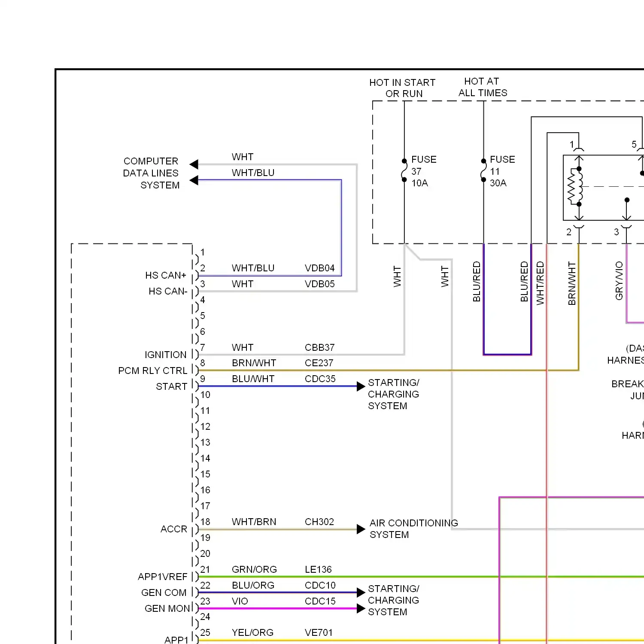Image resolution: width=644 pixels, height=644 pixels.
Task: Select circuit code CDC10
Action: coord(320,586)
